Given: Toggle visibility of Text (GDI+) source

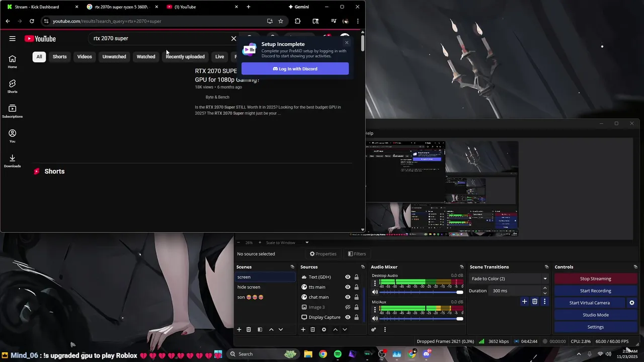Looking at the screenshot, I should tap(348, 277).
